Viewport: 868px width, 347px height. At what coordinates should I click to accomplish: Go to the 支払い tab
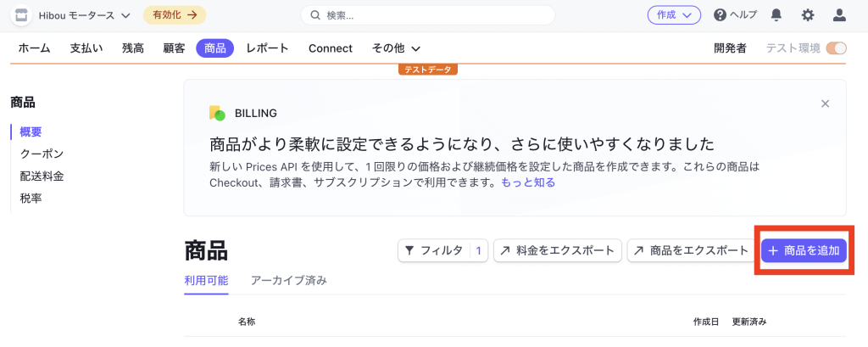(x=86, y=48)
